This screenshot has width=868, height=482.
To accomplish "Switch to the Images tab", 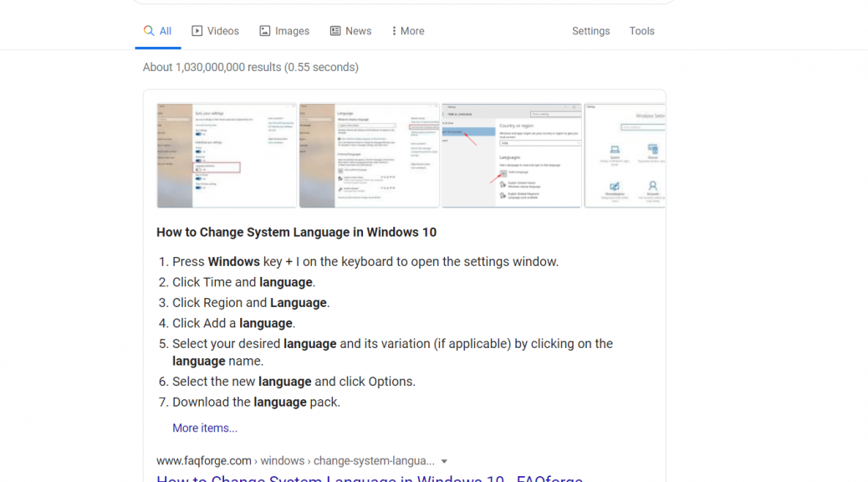I will point(284,31).
